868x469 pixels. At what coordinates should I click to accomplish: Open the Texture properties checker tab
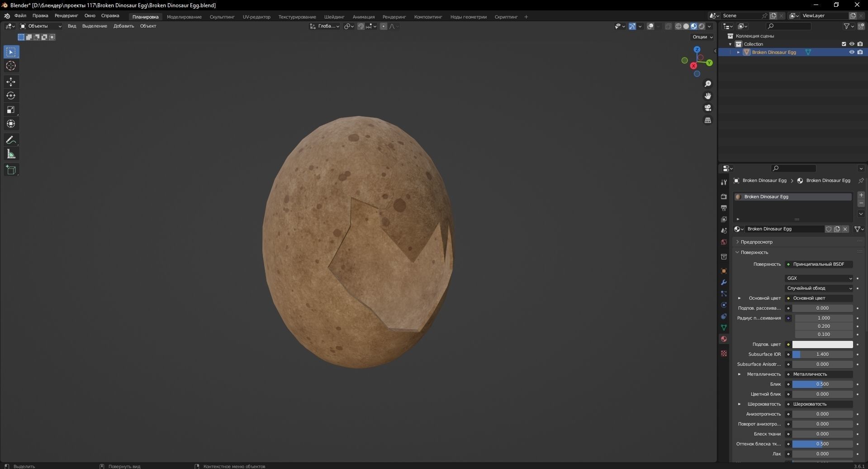tap(724, 353)
